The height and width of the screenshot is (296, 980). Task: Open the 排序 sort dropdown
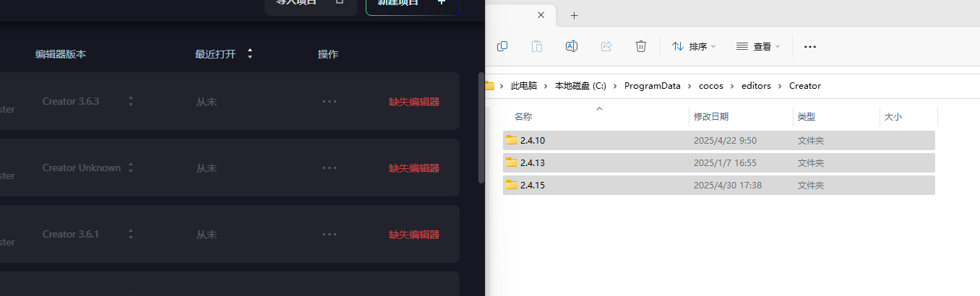(694, 46)
